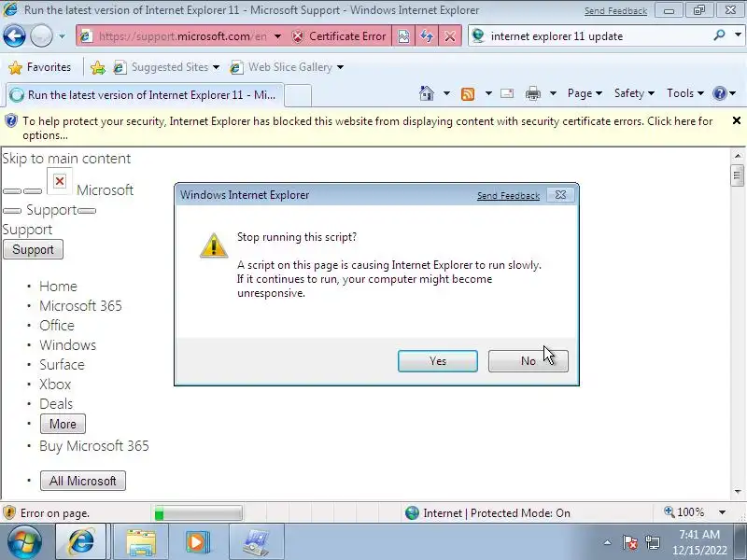Screen dimensions: 747x560
Task: Click the More button in the navigation list
Action: [x=63, y=424]
